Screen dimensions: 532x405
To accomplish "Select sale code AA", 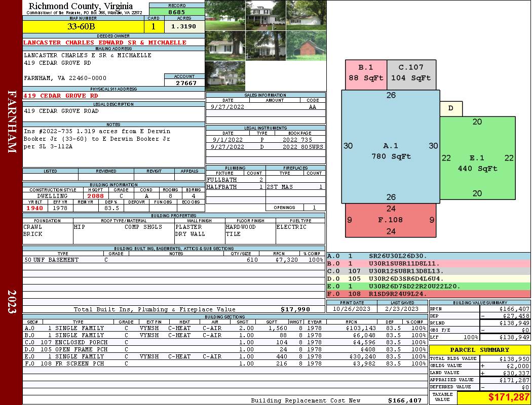I will (313, 107).
